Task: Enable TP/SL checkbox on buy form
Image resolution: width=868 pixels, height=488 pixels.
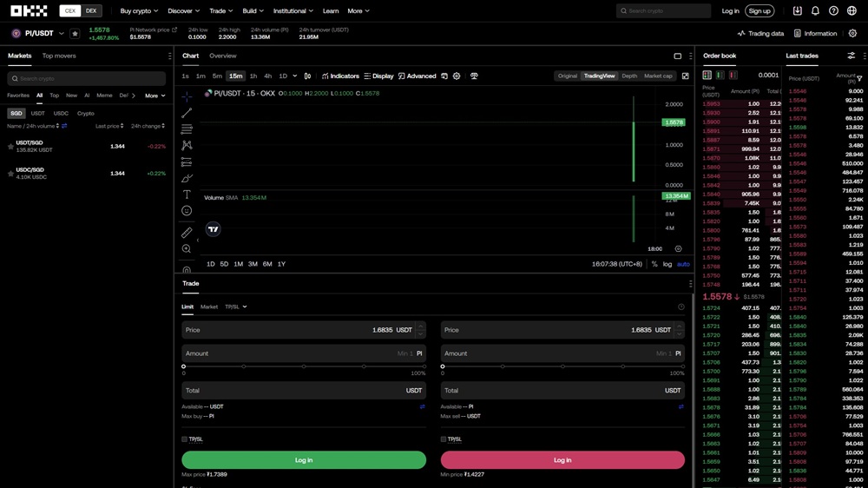Action: pos(185,439)
